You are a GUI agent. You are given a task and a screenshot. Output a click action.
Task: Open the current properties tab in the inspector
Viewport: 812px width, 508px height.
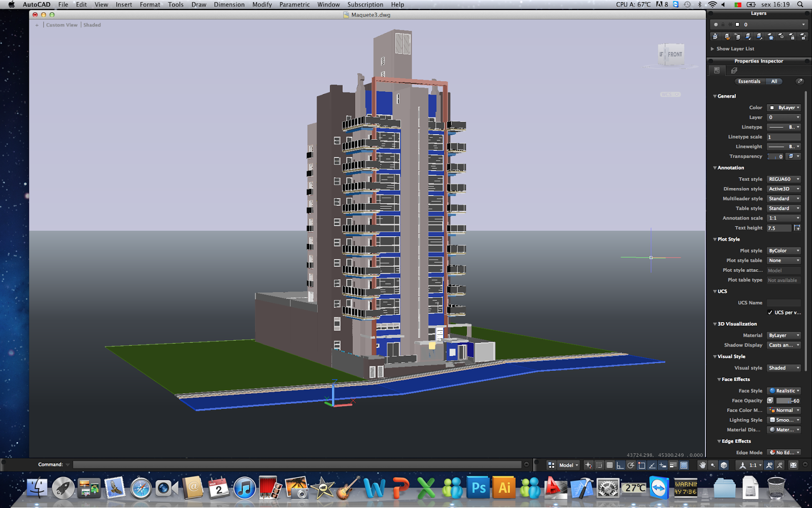coord(717,71)
